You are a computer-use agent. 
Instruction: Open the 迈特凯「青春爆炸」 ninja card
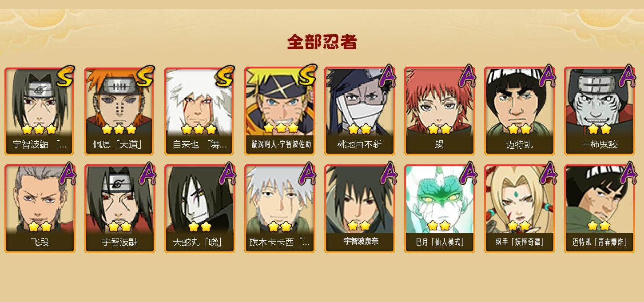(x=600, y=209)
